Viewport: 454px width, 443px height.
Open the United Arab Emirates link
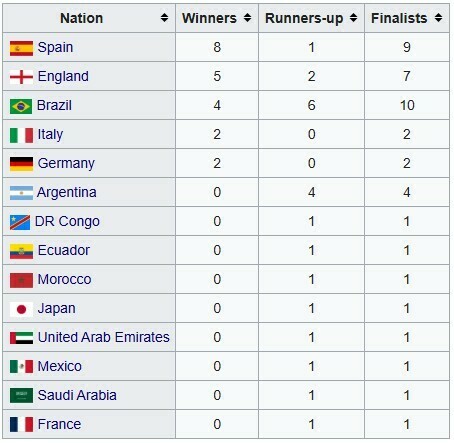pos(104,337)
